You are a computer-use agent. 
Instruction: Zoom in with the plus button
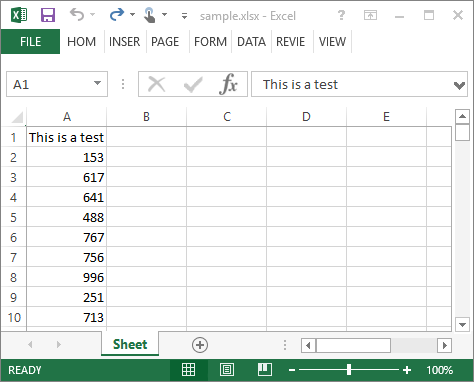(x=407, y=370)
